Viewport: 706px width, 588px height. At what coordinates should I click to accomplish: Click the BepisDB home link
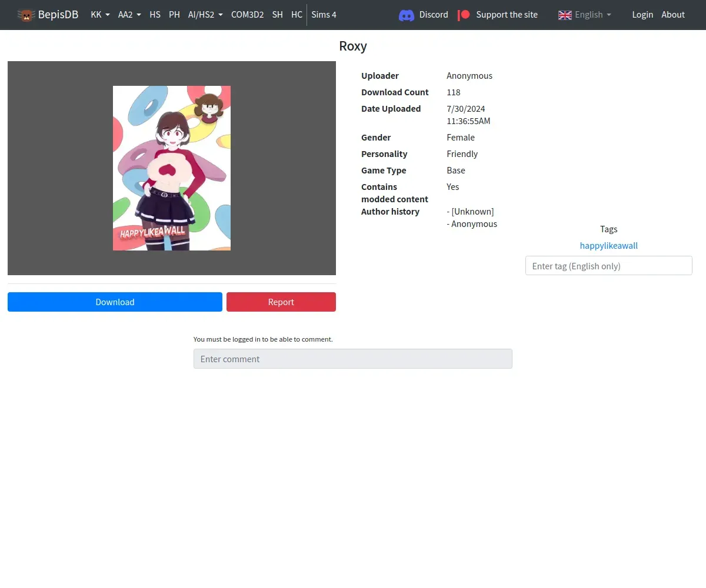48,15
